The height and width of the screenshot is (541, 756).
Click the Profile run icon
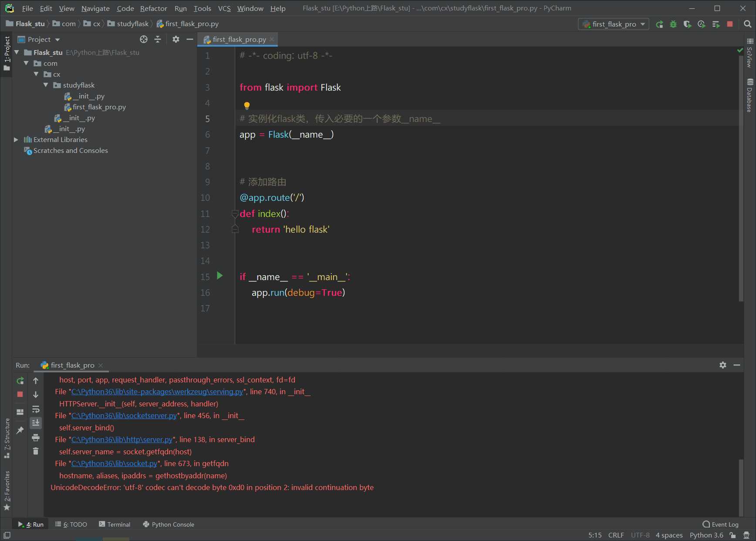pyautogui.click(x=701, y=24)
